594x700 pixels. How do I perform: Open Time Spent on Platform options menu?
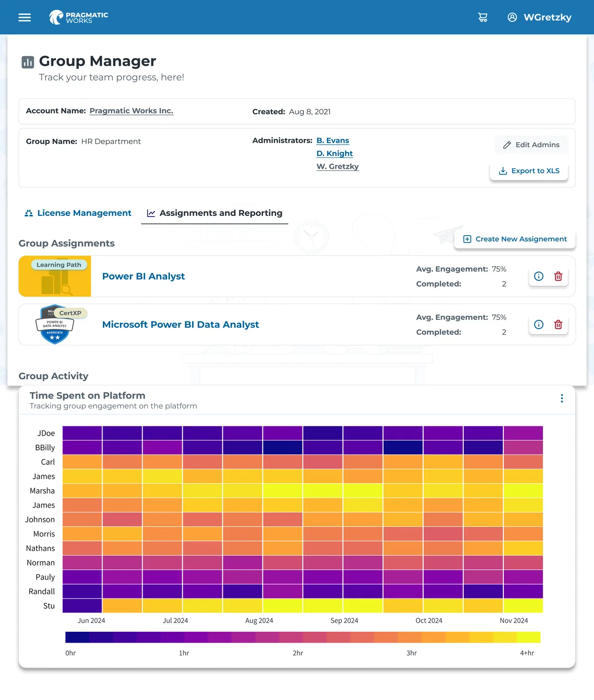click(562, 399)
